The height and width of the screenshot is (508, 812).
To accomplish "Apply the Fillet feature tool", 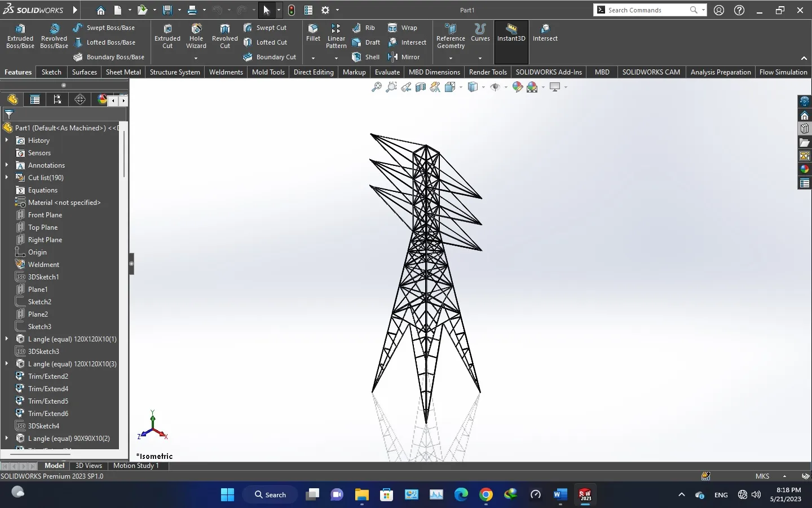I will click(x=313, y=33).
